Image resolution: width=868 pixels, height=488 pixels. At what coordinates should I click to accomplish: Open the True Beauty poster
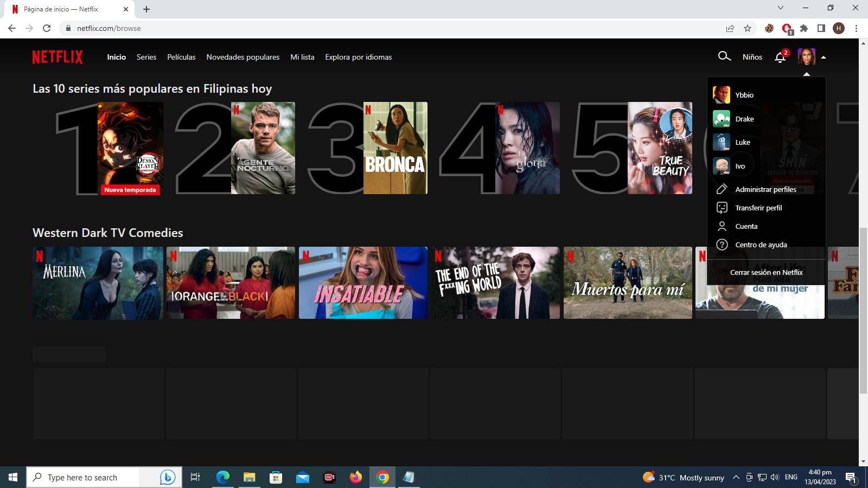(x=660, y=148)
